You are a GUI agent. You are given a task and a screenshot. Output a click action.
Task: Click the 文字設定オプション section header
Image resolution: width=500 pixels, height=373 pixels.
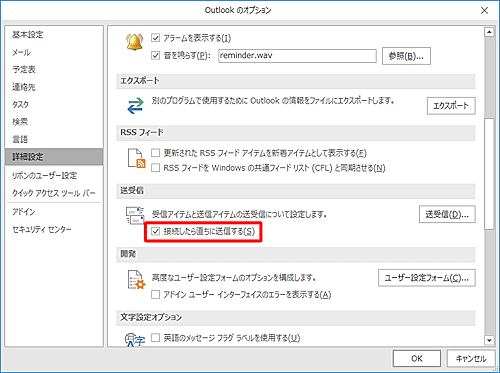pyautogui.click(x=295, y=317)
